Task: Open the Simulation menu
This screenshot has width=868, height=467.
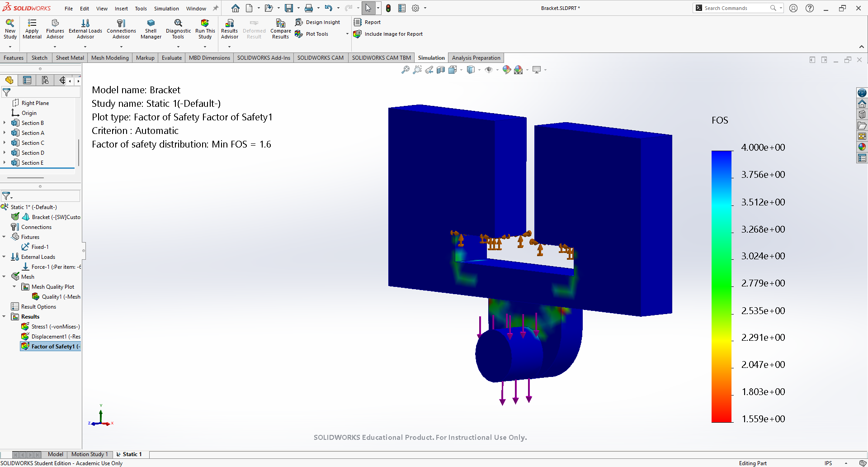Action: coord(166,9)
